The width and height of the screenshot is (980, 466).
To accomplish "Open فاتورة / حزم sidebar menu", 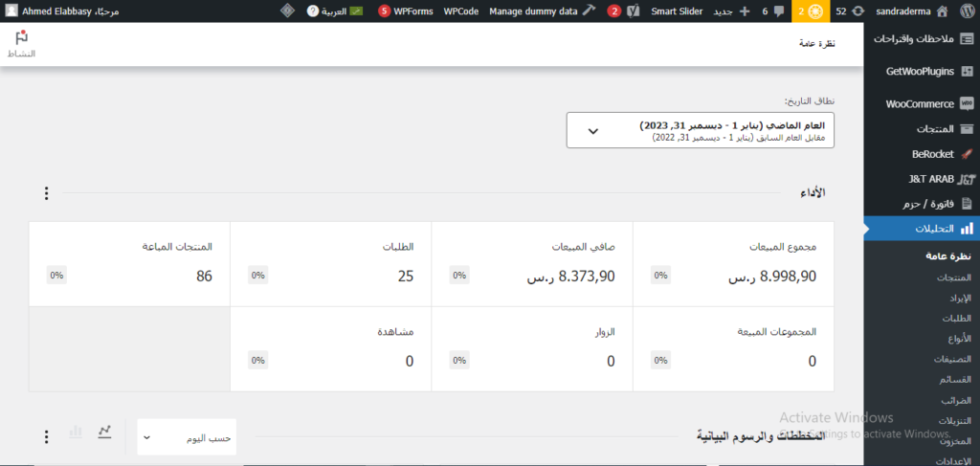I will (x=922, y=204).
